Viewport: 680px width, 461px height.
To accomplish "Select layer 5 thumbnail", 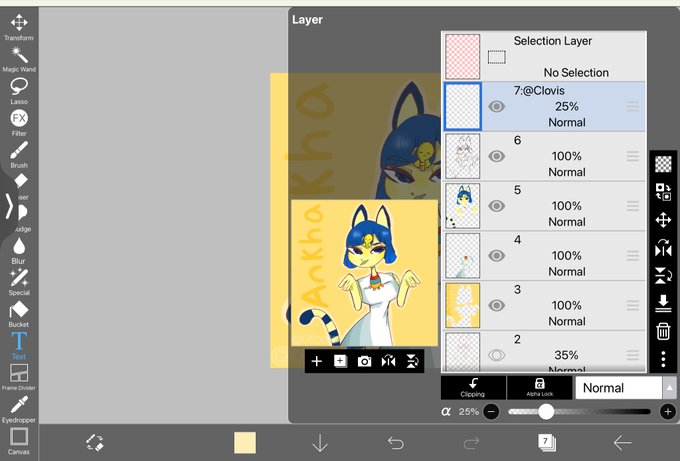I will (x=463, y=206).
